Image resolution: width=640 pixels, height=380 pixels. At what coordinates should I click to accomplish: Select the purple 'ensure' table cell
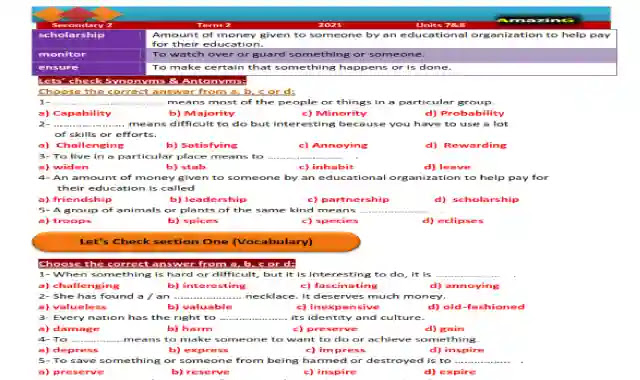coord(89,68)
